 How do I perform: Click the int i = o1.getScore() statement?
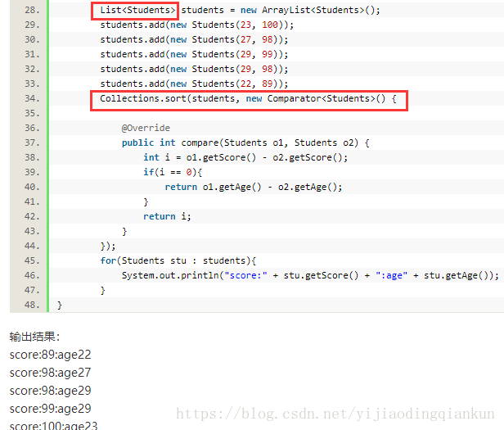[245, 158]
